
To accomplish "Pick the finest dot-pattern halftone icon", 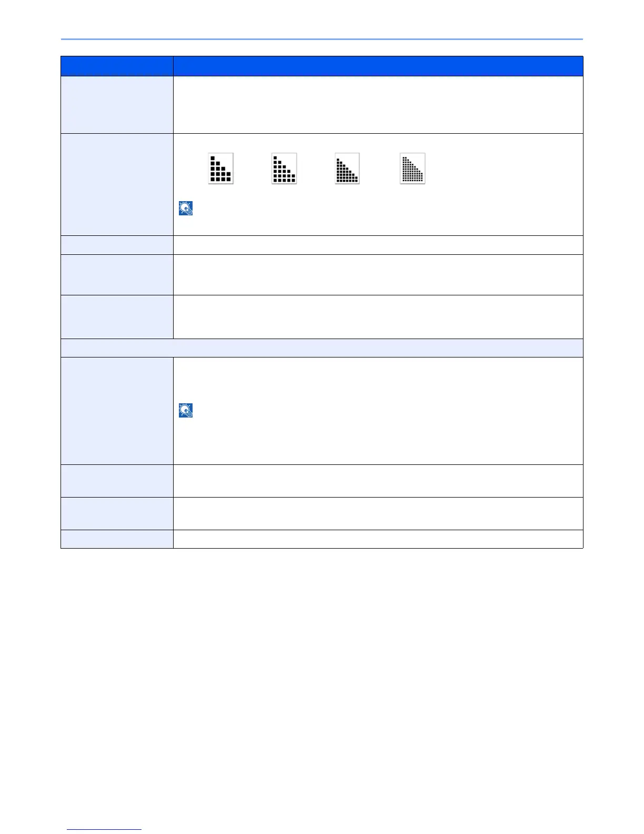I will (412, 168).
